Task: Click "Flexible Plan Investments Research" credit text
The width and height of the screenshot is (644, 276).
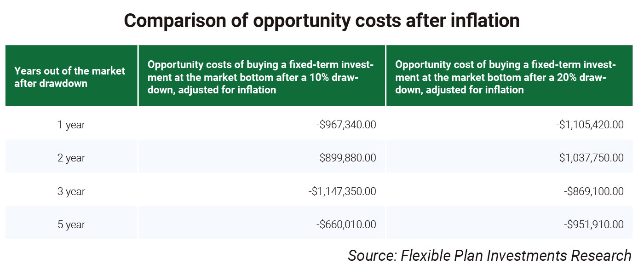Action: click(x=516, y=255)
